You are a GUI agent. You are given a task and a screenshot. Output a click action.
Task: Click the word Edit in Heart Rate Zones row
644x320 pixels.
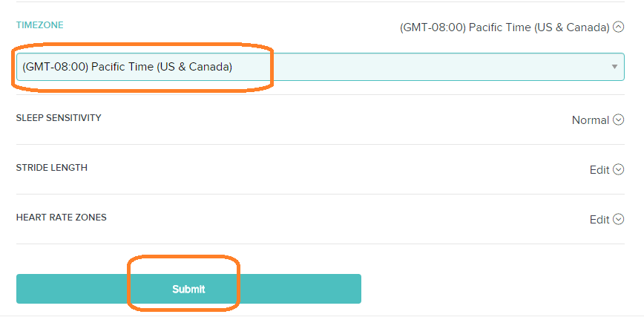coord(599,220)
